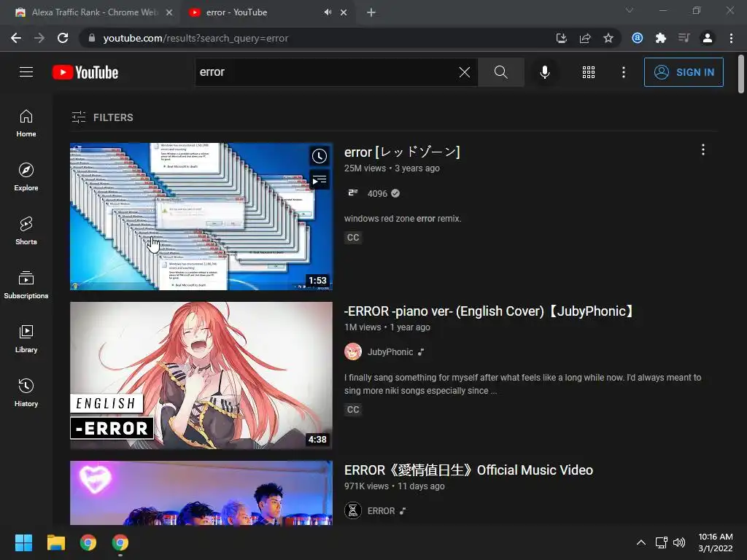Viewport: 747px width, 560px height.
Task: Open -ERROR -piano ver- title link
Action: pyautogui.click(x=491, y=311)
